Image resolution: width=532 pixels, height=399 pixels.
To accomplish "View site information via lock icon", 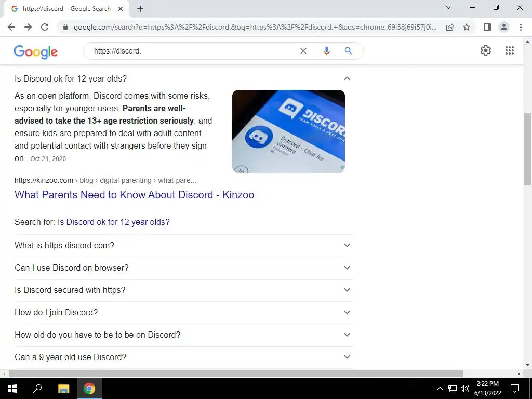I will 66,27.
